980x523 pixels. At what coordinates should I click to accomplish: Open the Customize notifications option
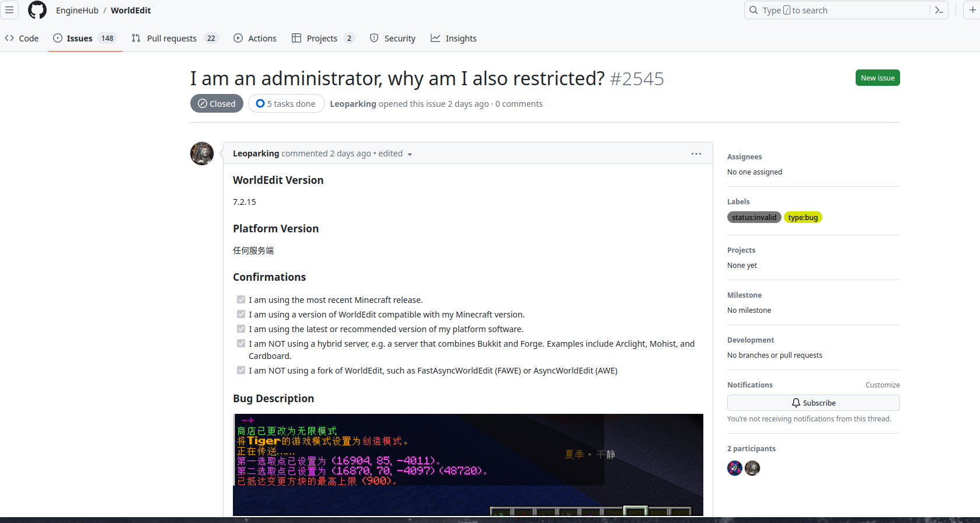882,385
